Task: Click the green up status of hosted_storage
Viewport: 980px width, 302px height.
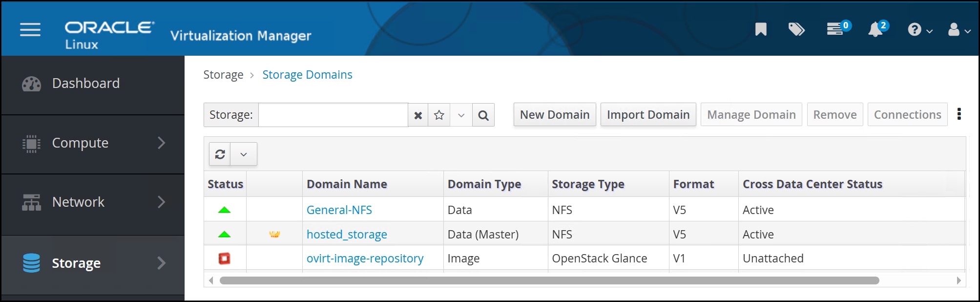Action: tap(224, 234)
